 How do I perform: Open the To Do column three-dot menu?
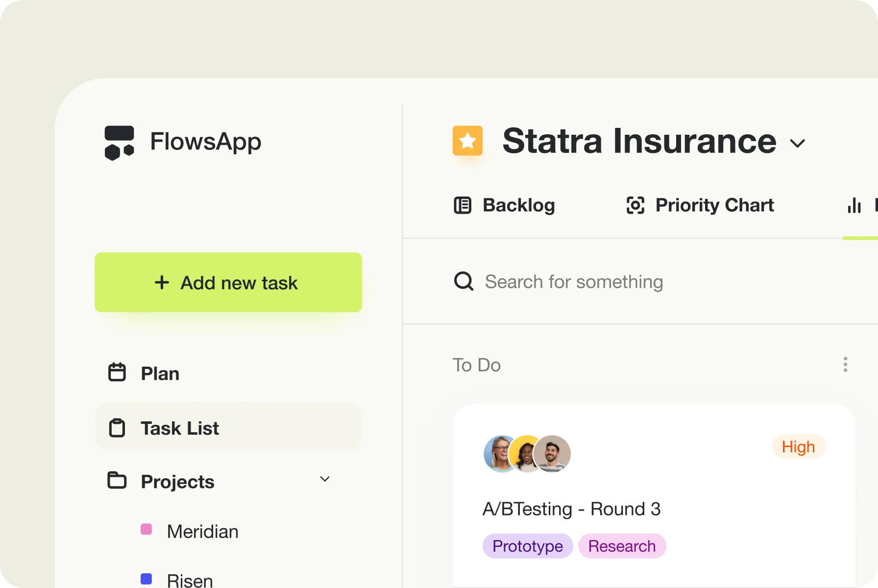point(845,365)
